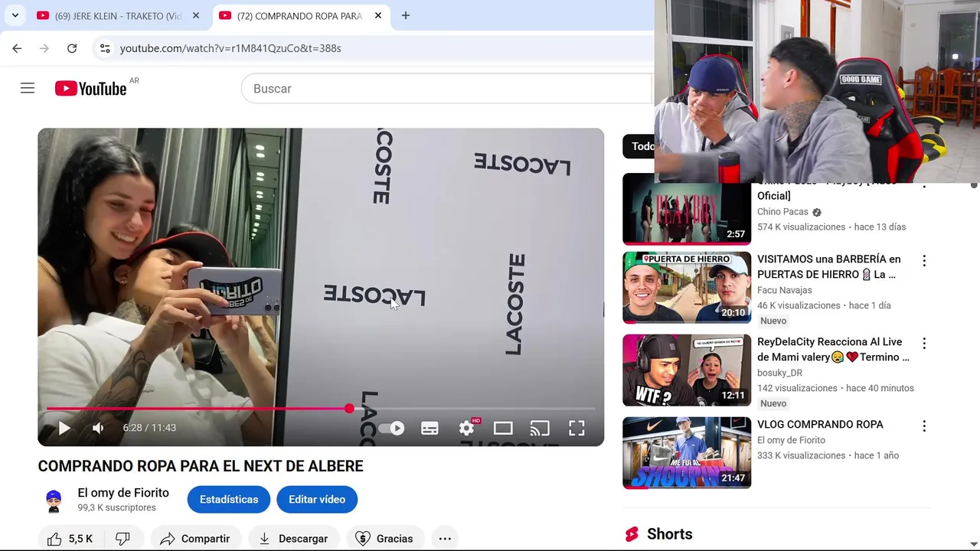980x551 pixels.
Task: Enter fullscreen mode
Action: point(577,429)
